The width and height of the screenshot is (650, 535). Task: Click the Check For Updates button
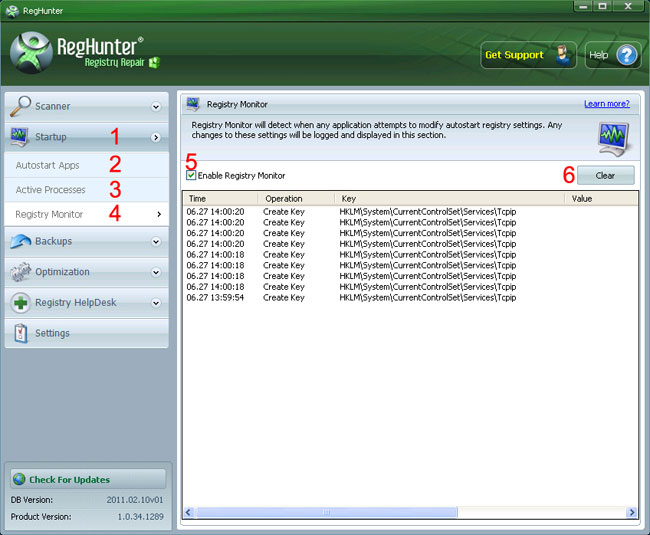86,479
